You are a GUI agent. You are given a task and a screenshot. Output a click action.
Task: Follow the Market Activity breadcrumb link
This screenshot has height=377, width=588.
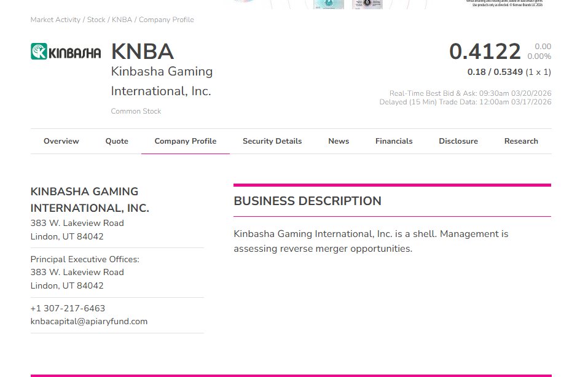pos(55,20)
